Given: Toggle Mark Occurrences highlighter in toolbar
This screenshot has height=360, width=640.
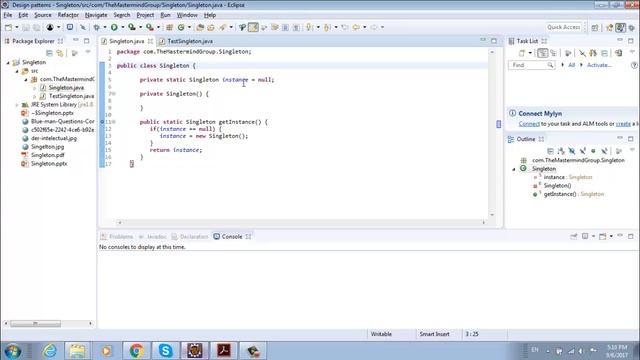Looking at the screenshot, I should (253, 27).
